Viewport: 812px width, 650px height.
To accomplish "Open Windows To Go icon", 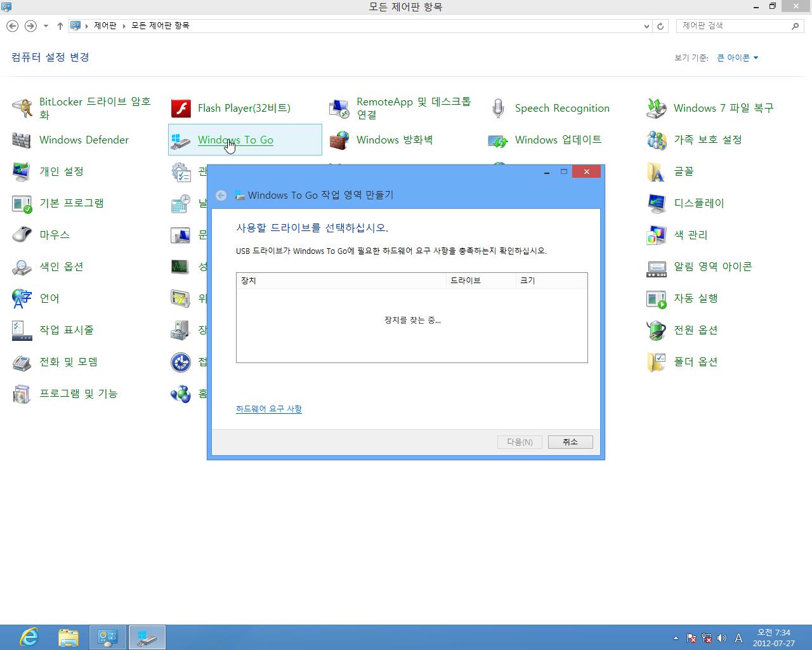I will tap(181, 140).
